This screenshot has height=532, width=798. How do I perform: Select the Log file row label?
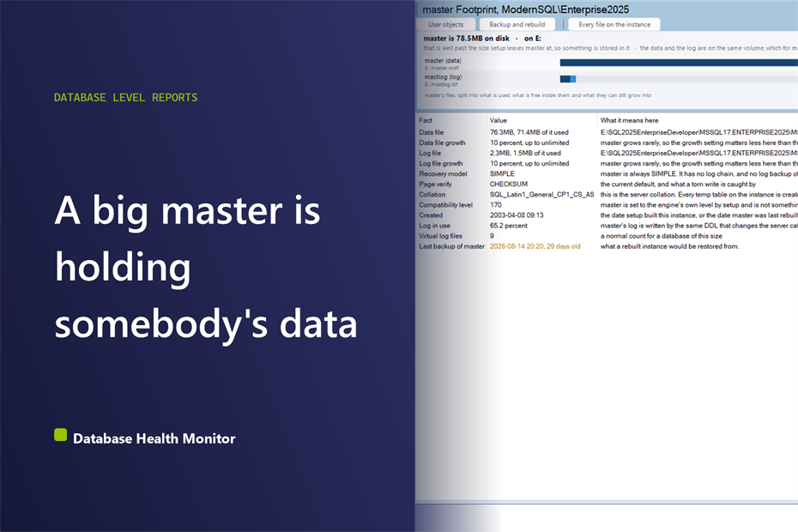pos(430,154)
